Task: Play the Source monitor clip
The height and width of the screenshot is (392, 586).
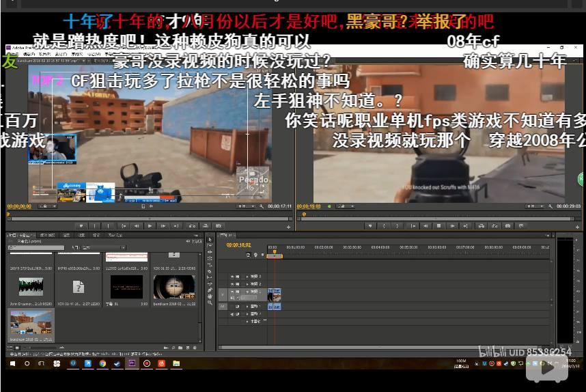Action: [150, 226]
